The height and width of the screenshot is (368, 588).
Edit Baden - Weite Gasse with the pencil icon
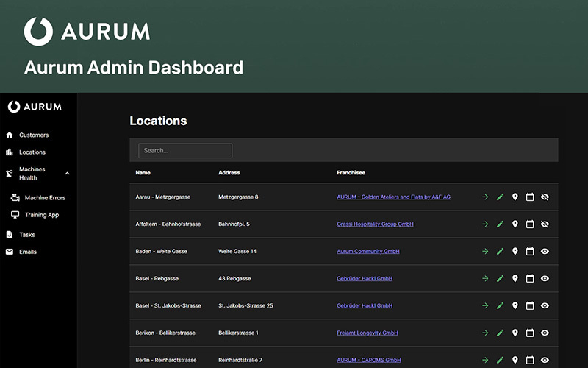point(500,251)
